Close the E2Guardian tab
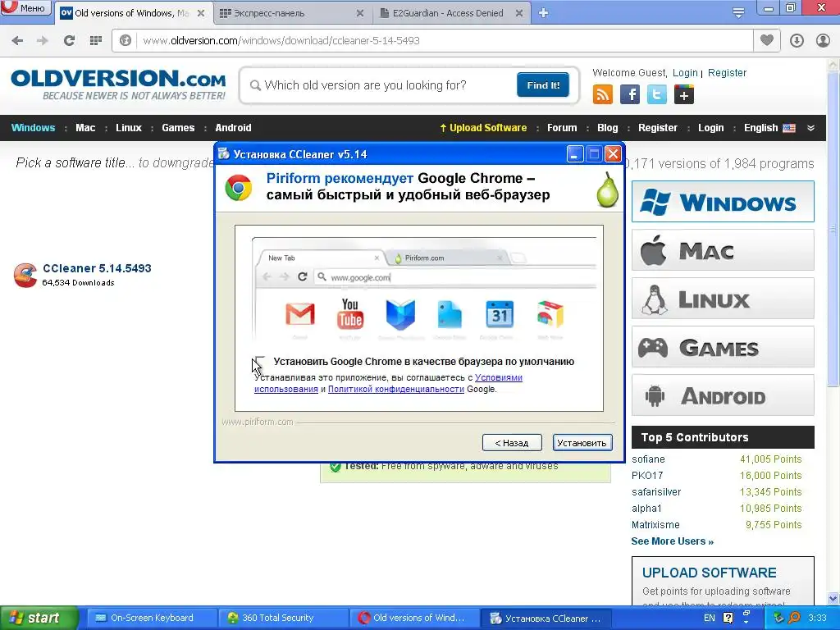This screenshot has height=630, width=840. click(x=519, y=13)
